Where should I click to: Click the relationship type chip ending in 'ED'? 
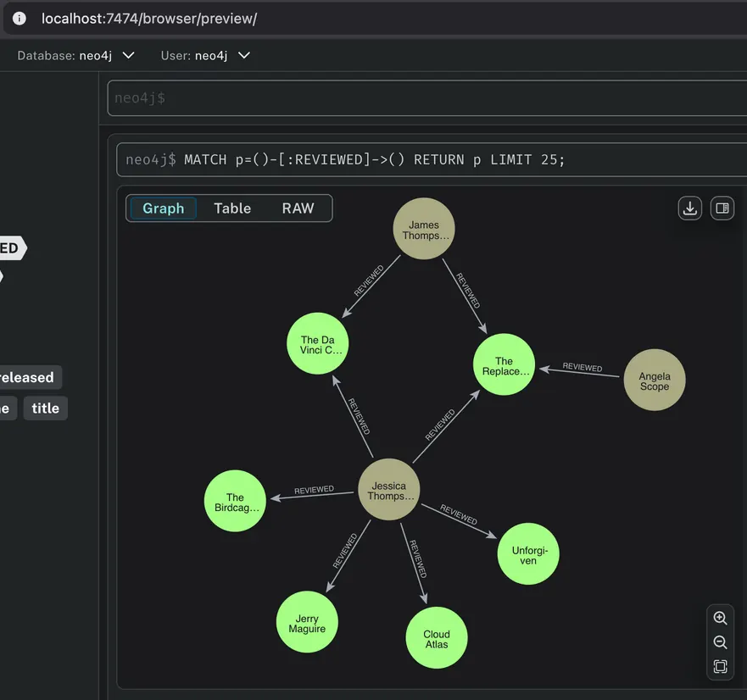coord(11,248)
